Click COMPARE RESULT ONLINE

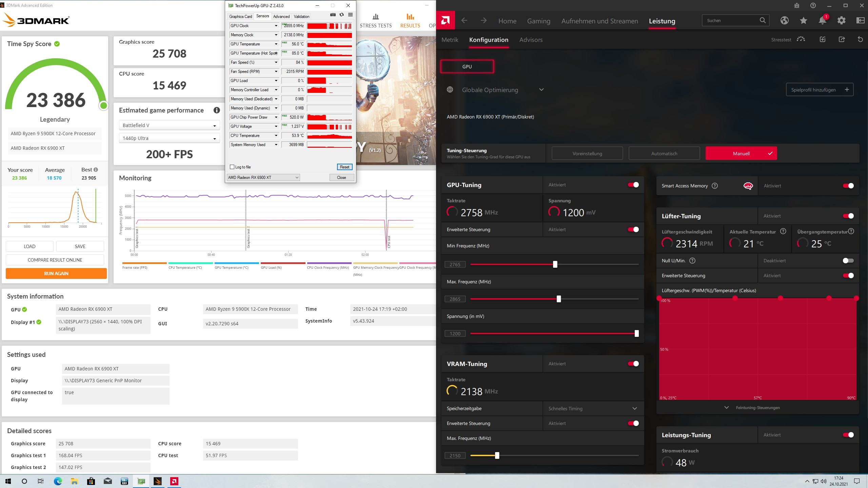[x=55, y=260]
